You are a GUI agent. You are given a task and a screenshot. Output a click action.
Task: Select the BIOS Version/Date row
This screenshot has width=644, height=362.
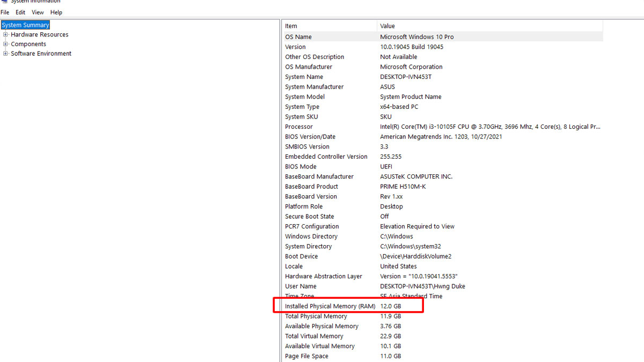pos(310,137)
